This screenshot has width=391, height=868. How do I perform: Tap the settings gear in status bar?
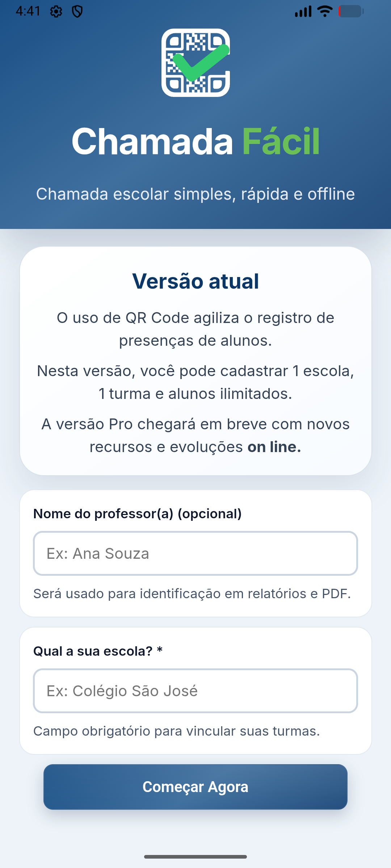56,12
